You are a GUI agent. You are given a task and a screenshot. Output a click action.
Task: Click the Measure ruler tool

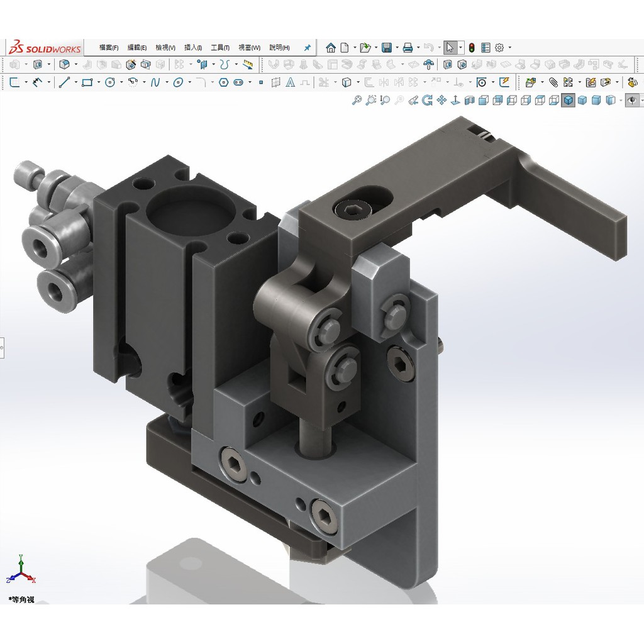248,64
